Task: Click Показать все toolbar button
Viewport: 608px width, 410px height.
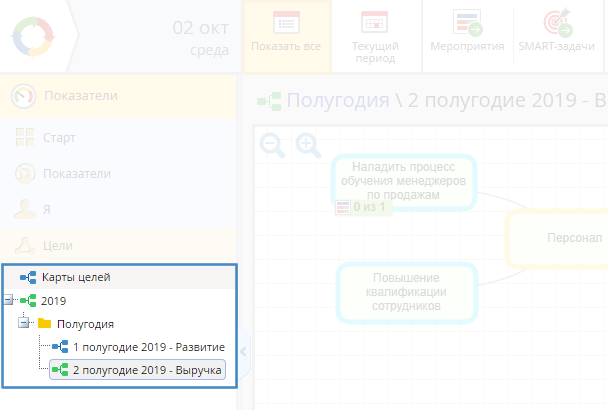Action: pyautogui.click(x=286, y=36)
